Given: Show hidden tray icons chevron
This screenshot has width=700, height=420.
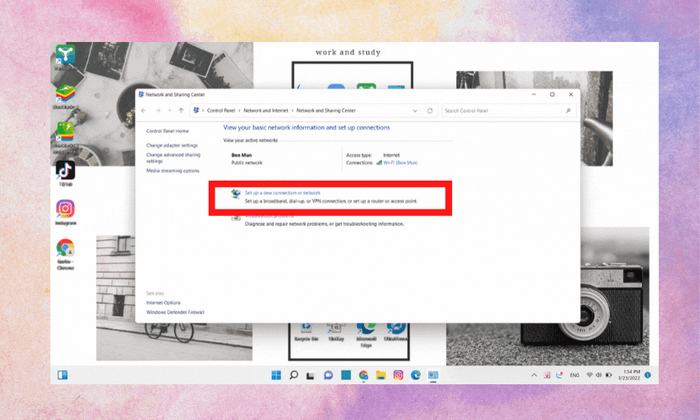Looking at the screenshot, I should (x=534, y=375).
